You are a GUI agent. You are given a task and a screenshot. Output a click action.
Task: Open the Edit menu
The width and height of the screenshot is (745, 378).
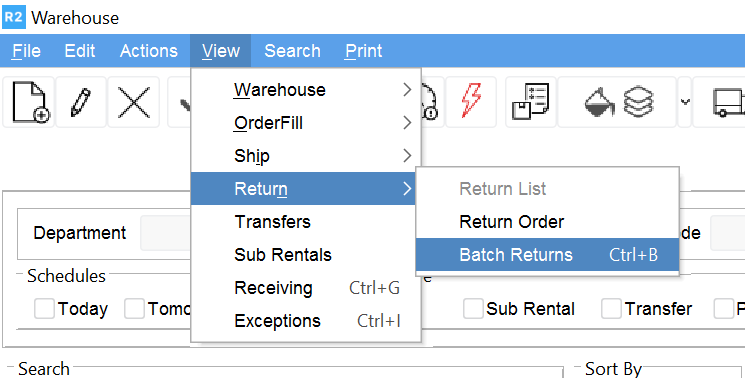tap(80, 51)
